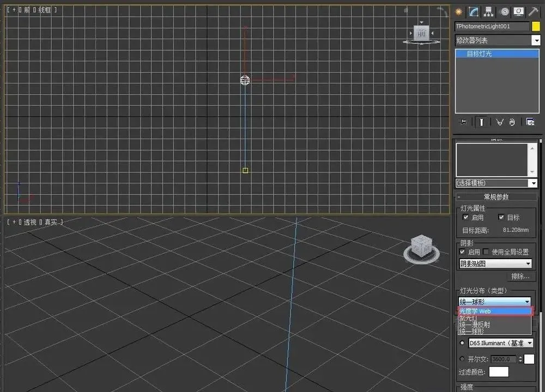Click the 透视 view label in lower viewport
Image resolution: width=545 pixels, height=392 pixels.
[x=30, y=222]
